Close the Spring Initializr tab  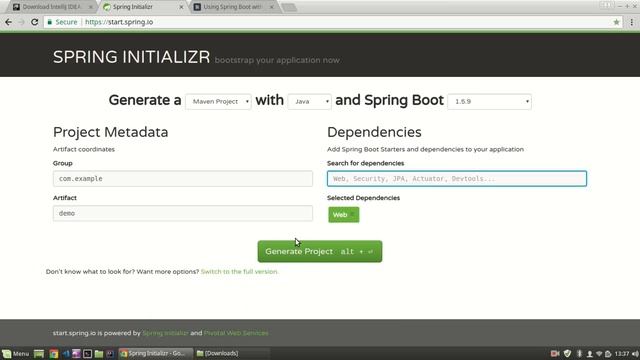coord(181,7)
